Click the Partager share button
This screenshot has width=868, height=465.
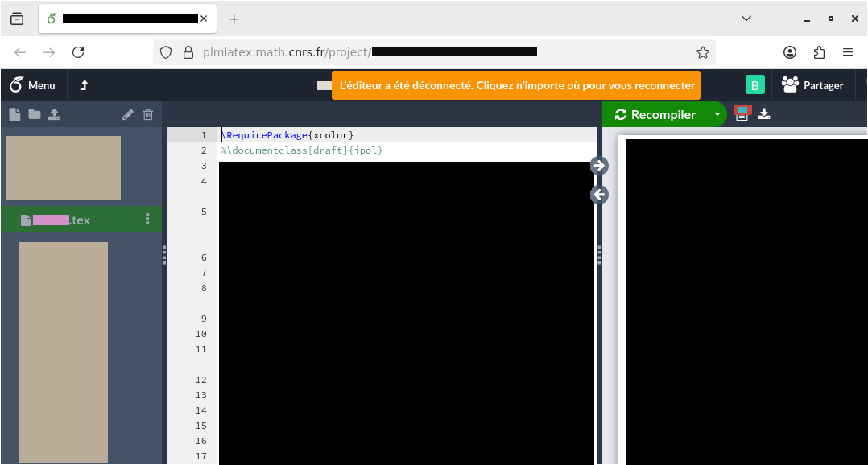[x=812, y=85]
